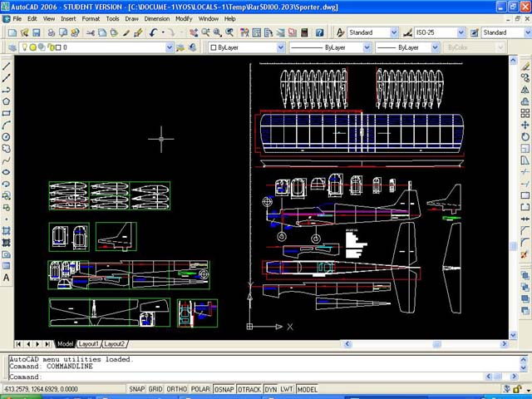Open the Dimension menu
The height and width of the screenshot is (399, 532).
(156, 18)
